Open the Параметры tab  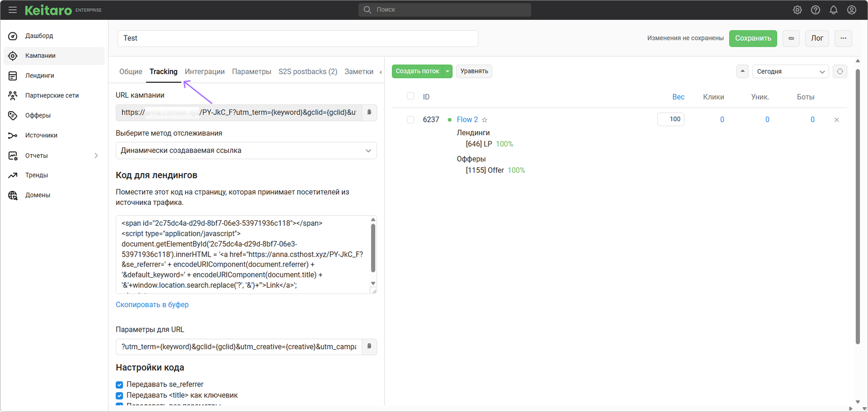pos(252,72)
